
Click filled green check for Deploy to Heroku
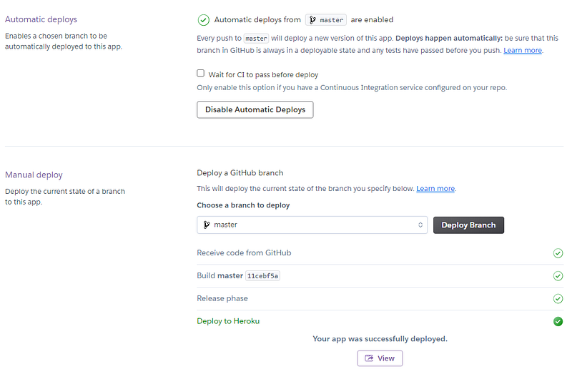coord(558,322)
